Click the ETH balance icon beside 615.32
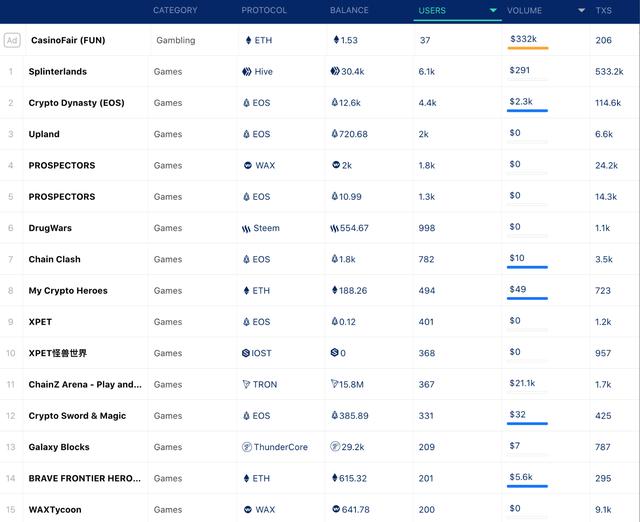This screenshot has height=522, width=640. pos(335,478)
